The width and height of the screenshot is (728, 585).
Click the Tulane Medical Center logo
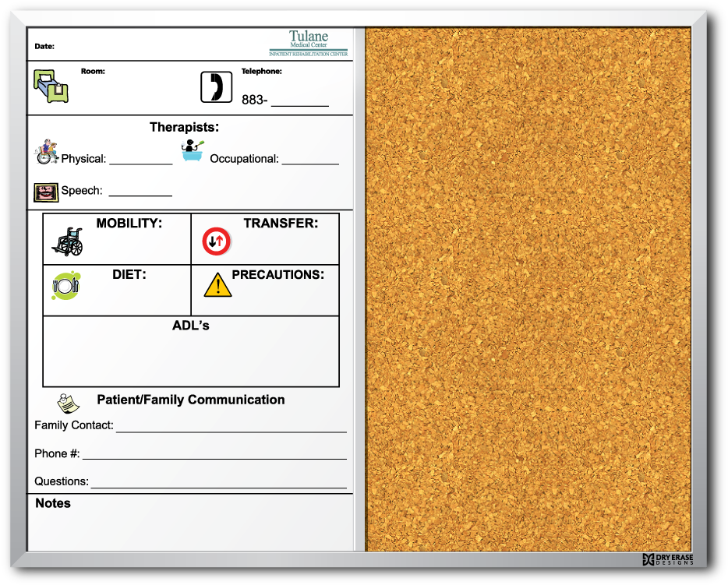309,44
